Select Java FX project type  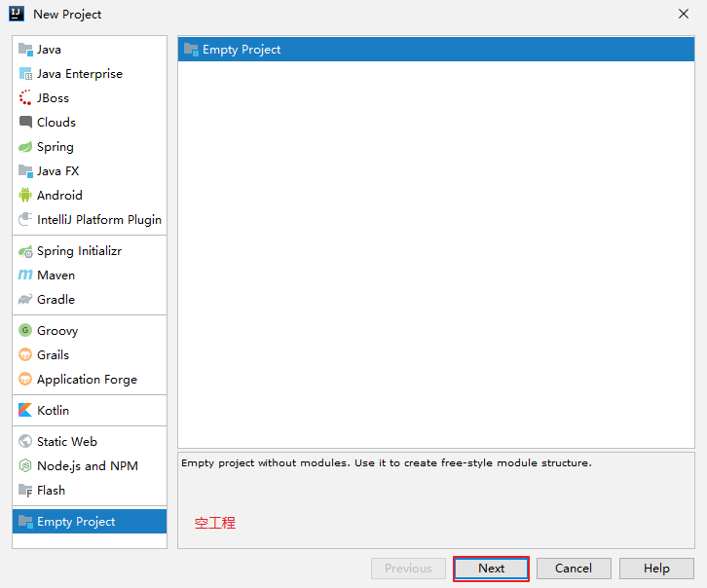(x=57, y=171)
